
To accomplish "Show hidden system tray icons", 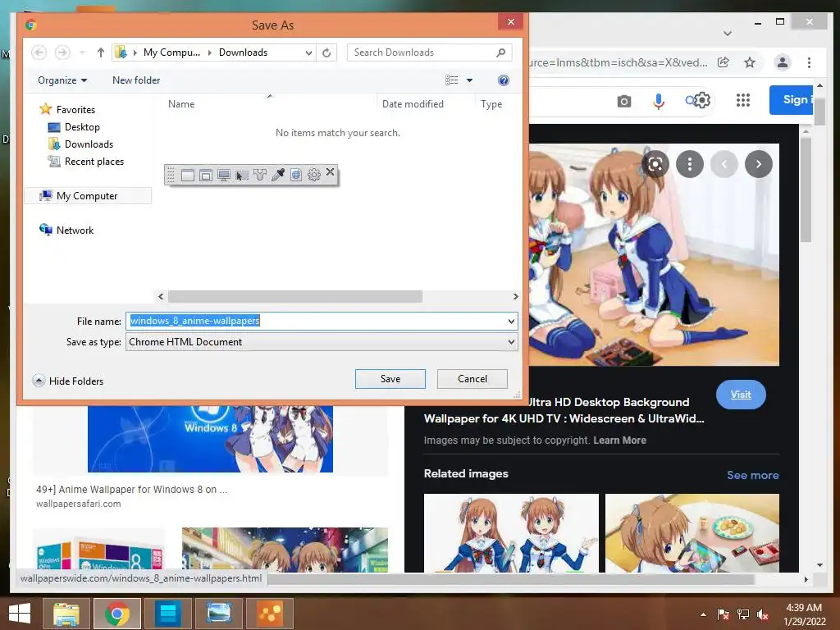I will point(703,614).
